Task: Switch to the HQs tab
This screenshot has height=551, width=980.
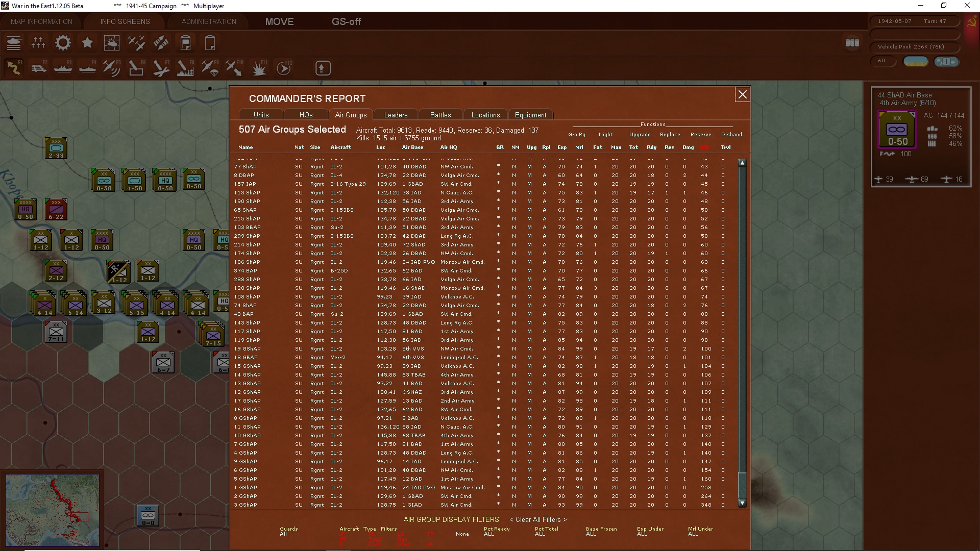Action: [x=306, y=115]
